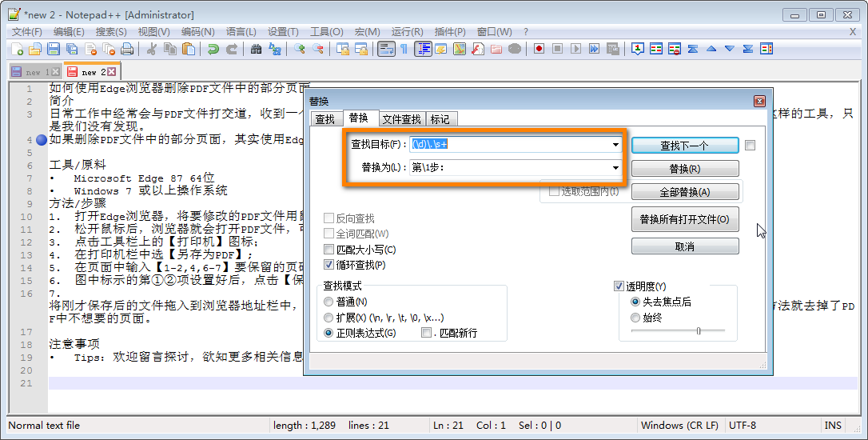Viewport: 868px width, 440px height.
Task: Close the 替换 dialog
Action: pos(759,102)
